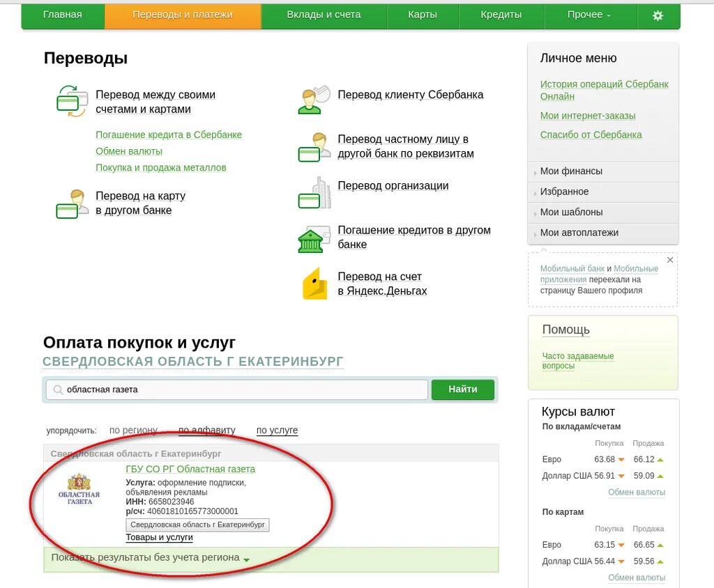Click the Найти search button
Image resolution: width=714 pixels, height=588 pixels.
point(463,389)
